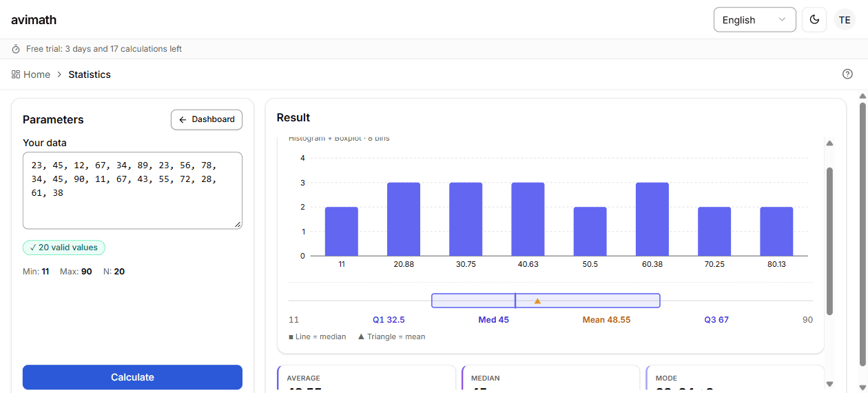Click the Med 45 label
The image size is (868, 393).
click(x=493, y=320)
